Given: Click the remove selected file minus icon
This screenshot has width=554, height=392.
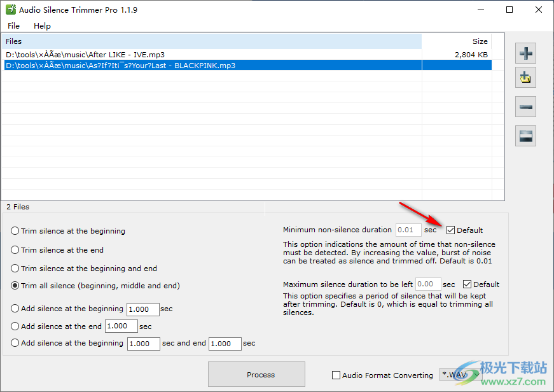Looking at the screenshot, I should pos(526,107).
